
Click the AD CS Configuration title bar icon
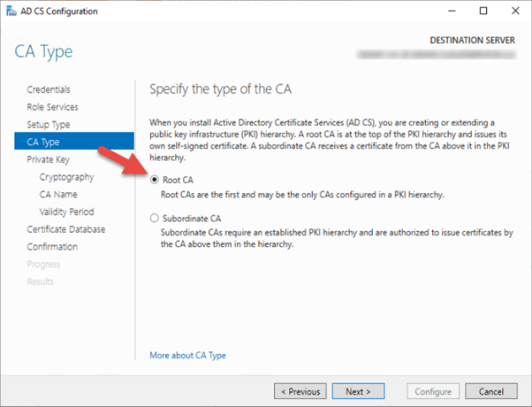pos(11,11)
